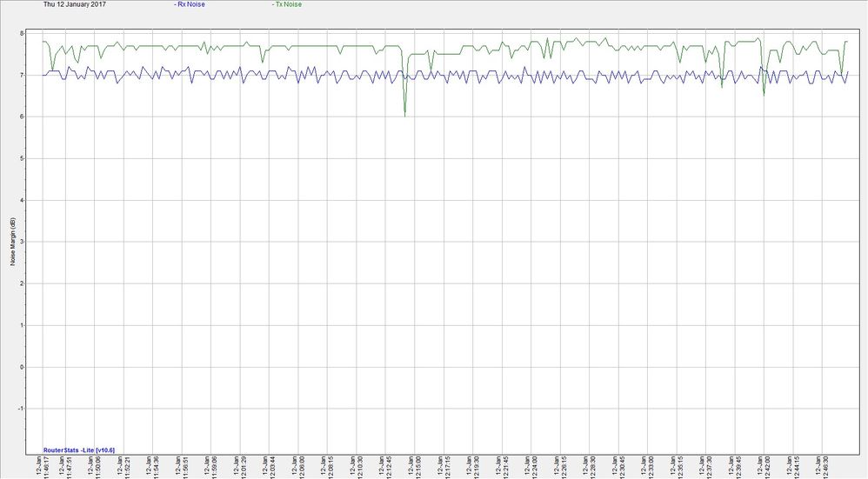The width and height of the screenshot is (868, 479).
Task: Click the Tx Noise legend label
Action: tap(288, 4)
